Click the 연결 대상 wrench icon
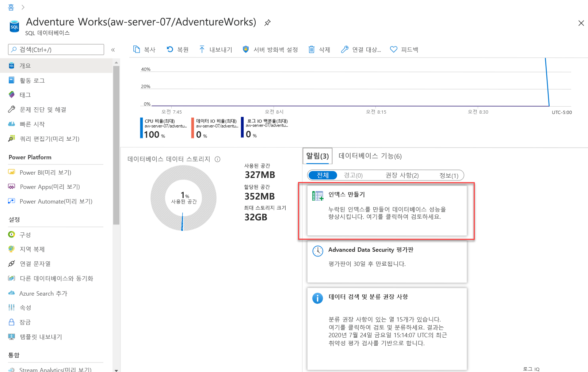588x372 pixels. point(344,49)
